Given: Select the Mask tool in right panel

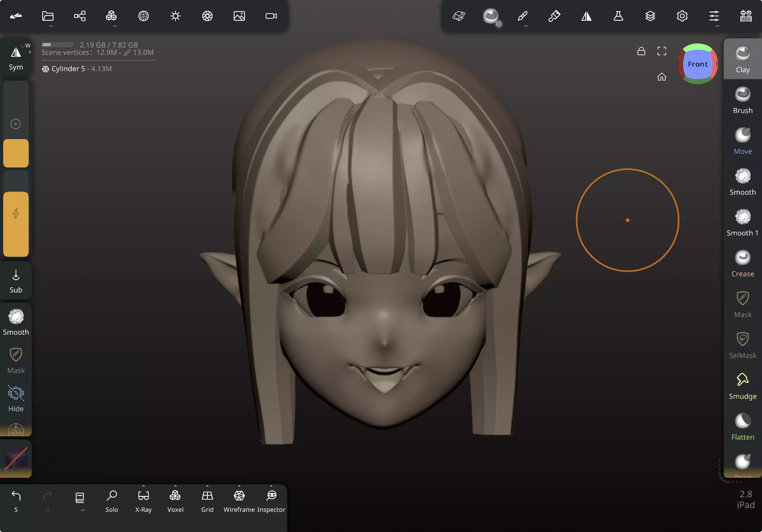Looking at the screenshot, I should 743,304.
